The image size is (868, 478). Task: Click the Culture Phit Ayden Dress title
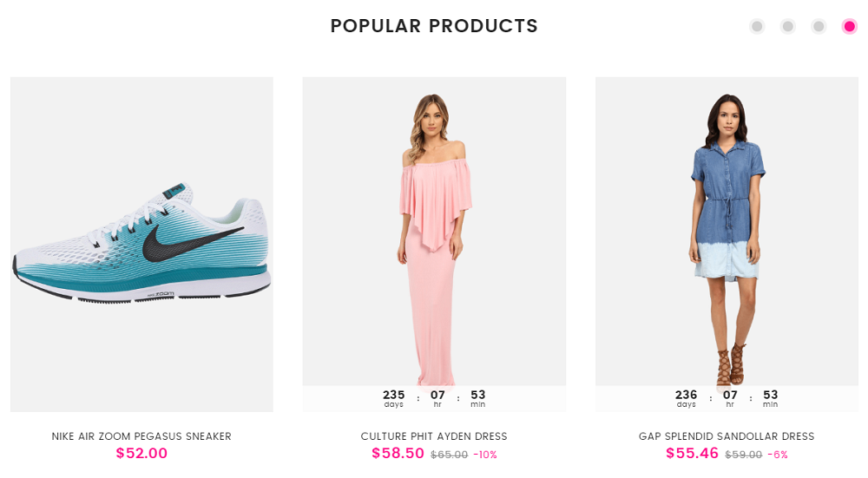point(434,436)
